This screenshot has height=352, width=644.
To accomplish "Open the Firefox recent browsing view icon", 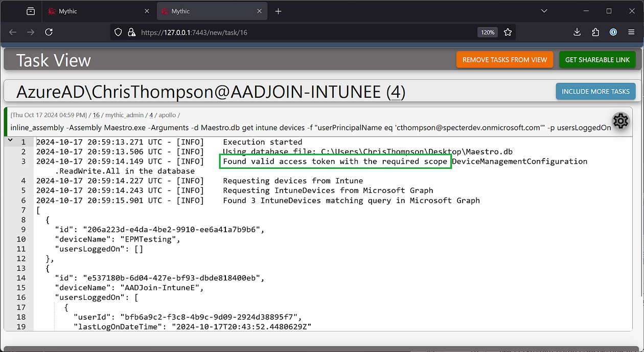I will 31,11.
